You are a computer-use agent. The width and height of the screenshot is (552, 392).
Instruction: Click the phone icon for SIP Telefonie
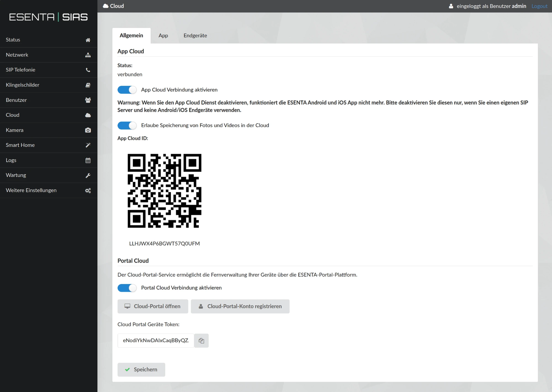(x=88, y=70)
